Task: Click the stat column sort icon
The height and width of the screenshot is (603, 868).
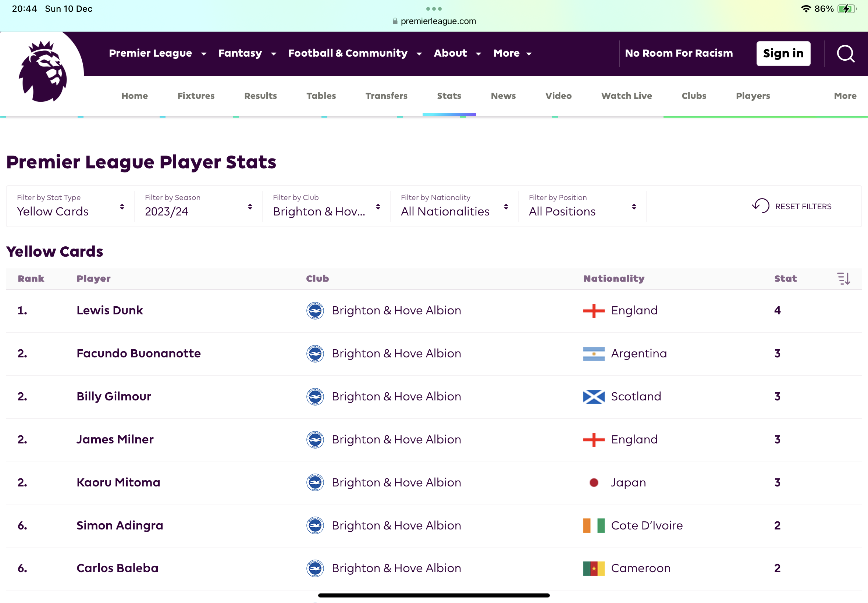Action: click(x=843, y=279)
